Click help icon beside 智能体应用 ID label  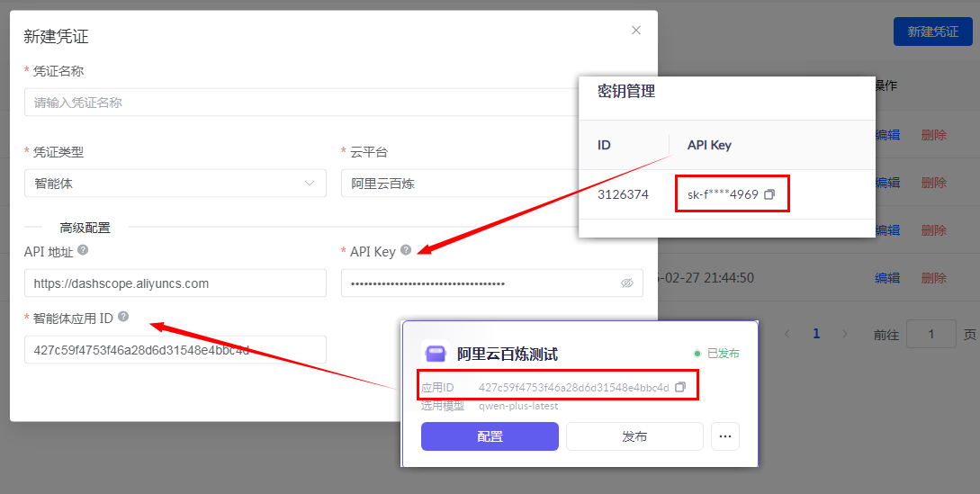[x=122, y=317]
